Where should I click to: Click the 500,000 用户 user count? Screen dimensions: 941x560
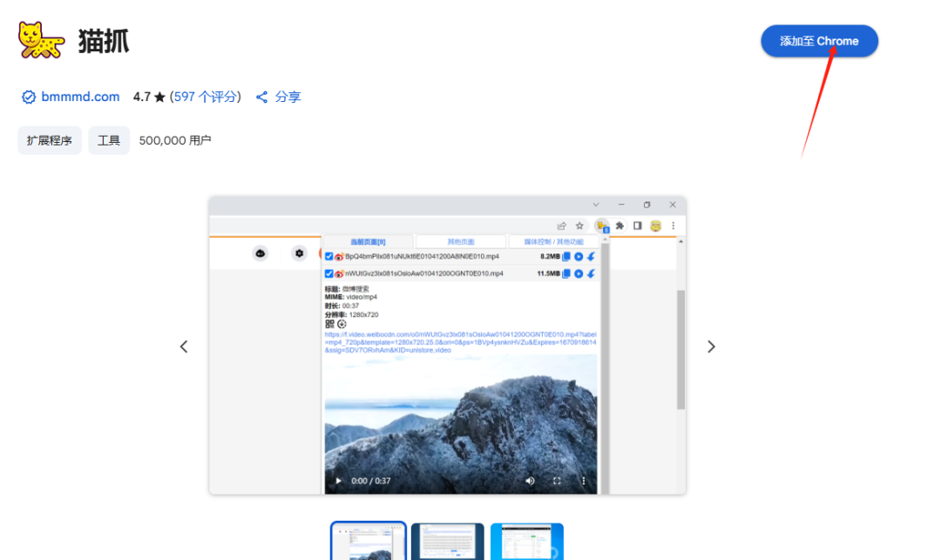(x=174, y=140)
